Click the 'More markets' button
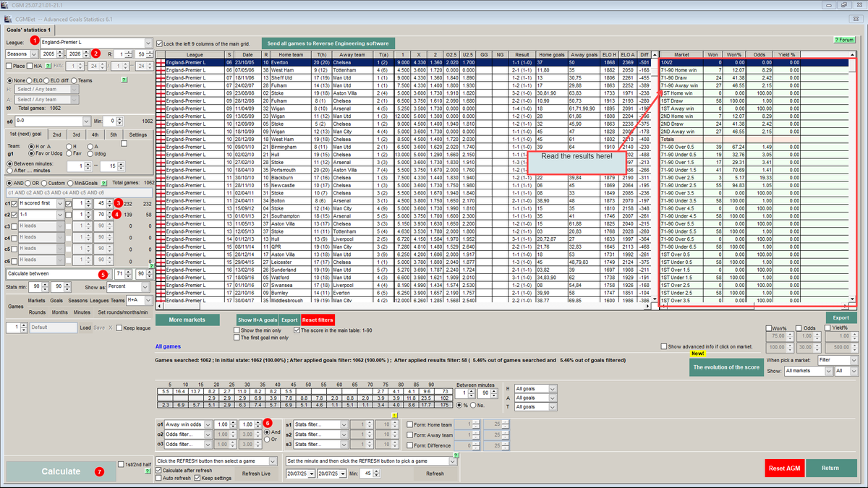 click(186, 319)
